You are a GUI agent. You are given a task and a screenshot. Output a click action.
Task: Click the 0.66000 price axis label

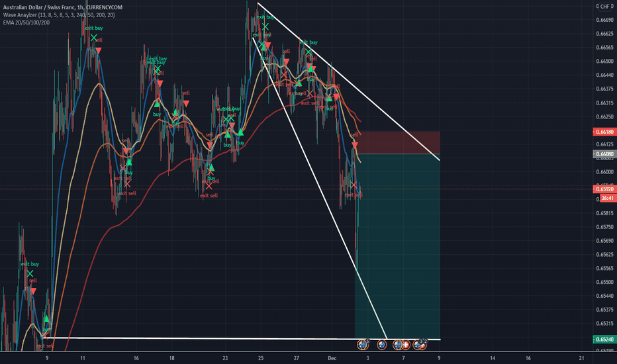click(605, 171)
